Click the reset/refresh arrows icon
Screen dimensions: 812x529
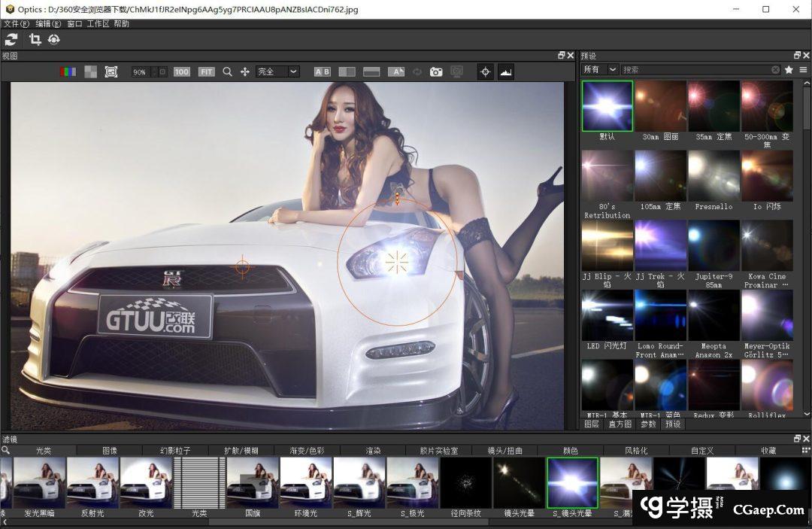pyautogui.click(x=11, y=40)
